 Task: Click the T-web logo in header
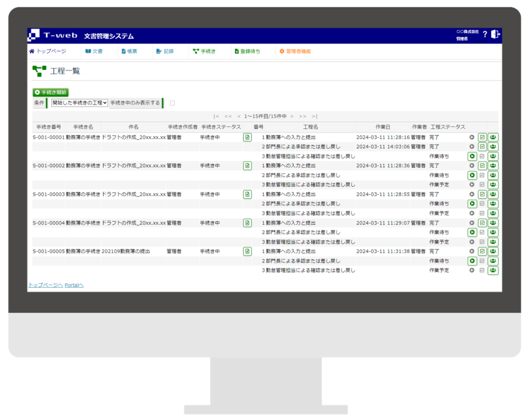click(52, 35)
